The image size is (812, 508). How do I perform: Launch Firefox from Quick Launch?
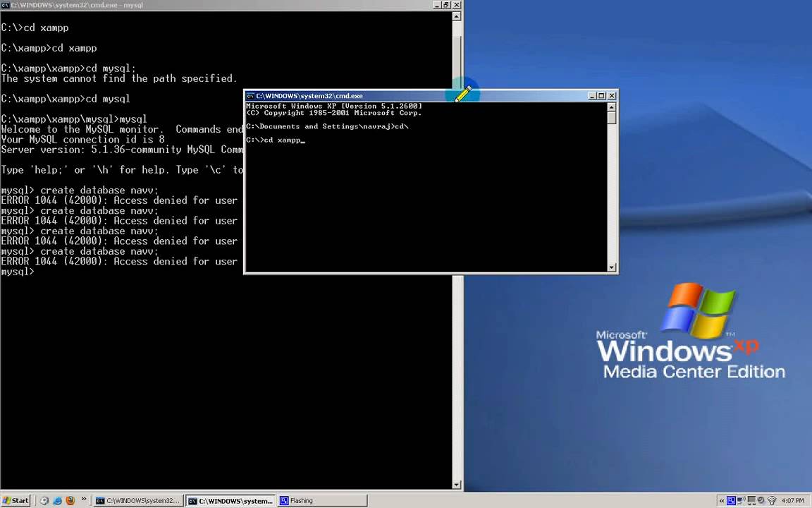coord(70,500)
